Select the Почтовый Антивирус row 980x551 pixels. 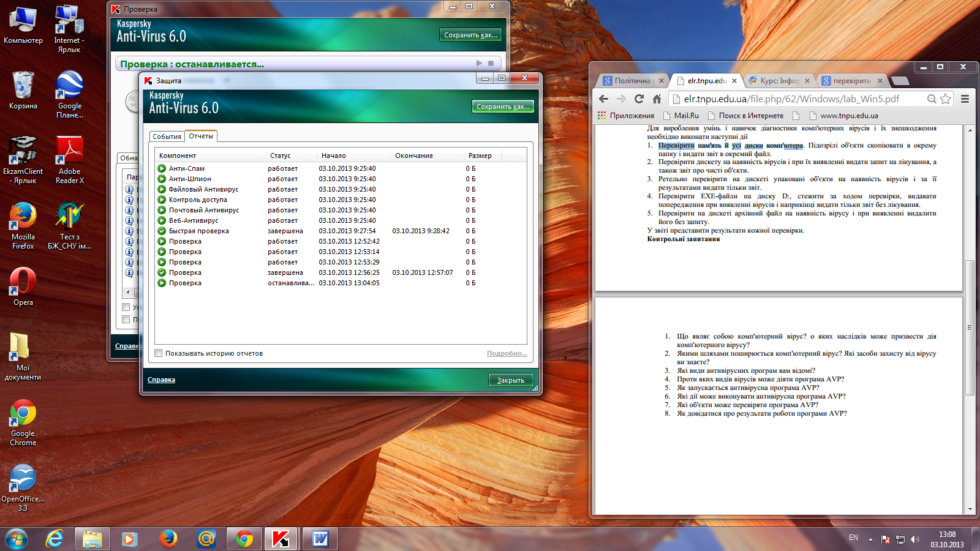coord(341,210)
